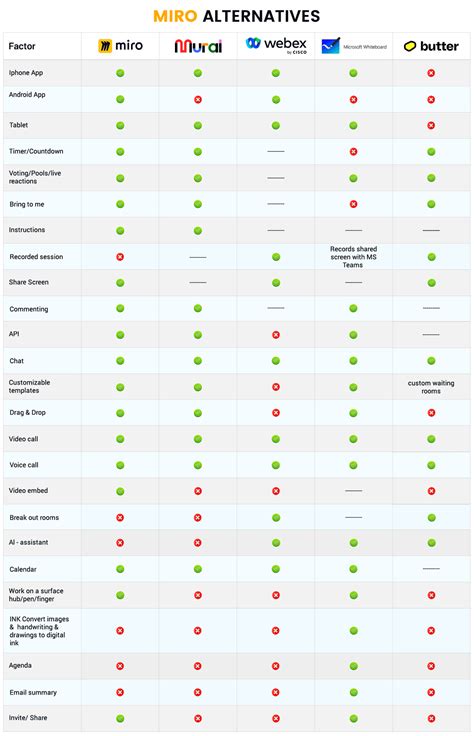Click the AI - assistant row label
The height and width of the screenshot is (736, 474).
28,542
